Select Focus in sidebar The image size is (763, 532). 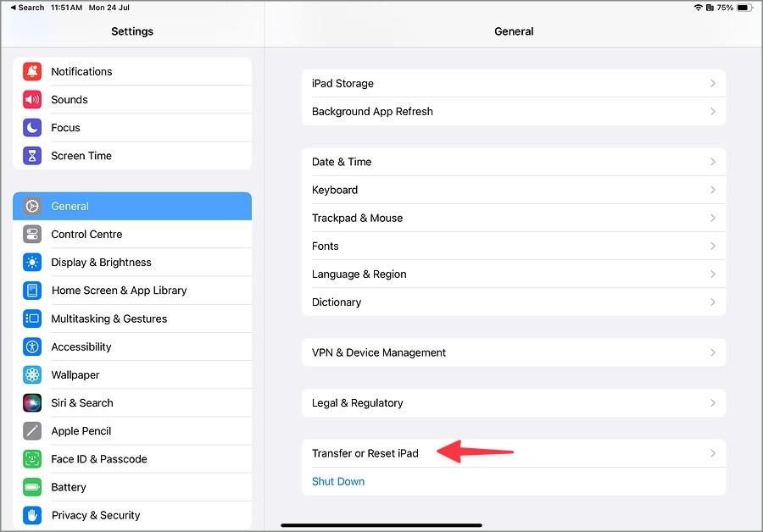[x=132, y=127]
